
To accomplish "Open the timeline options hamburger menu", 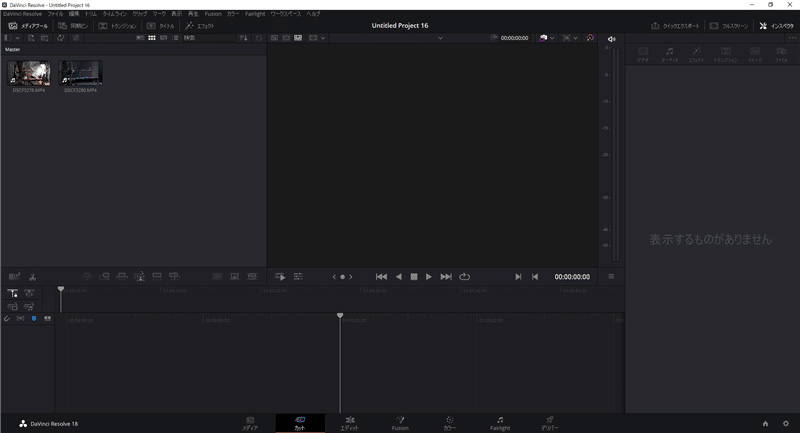I will click(x=611, y=276).
